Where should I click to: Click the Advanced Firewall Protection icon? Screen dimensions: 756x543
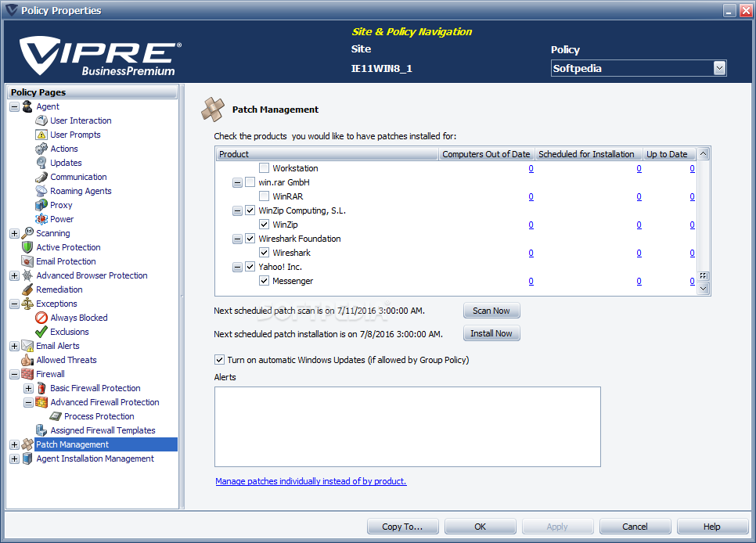pyautogui.click(x=41, y=402)
